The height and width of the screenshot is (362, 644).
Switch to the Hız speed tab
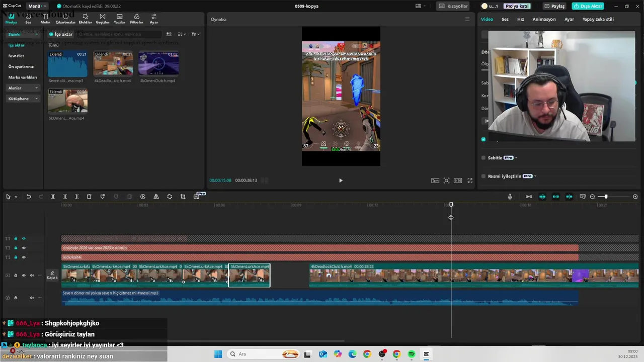tap(521, 19)
